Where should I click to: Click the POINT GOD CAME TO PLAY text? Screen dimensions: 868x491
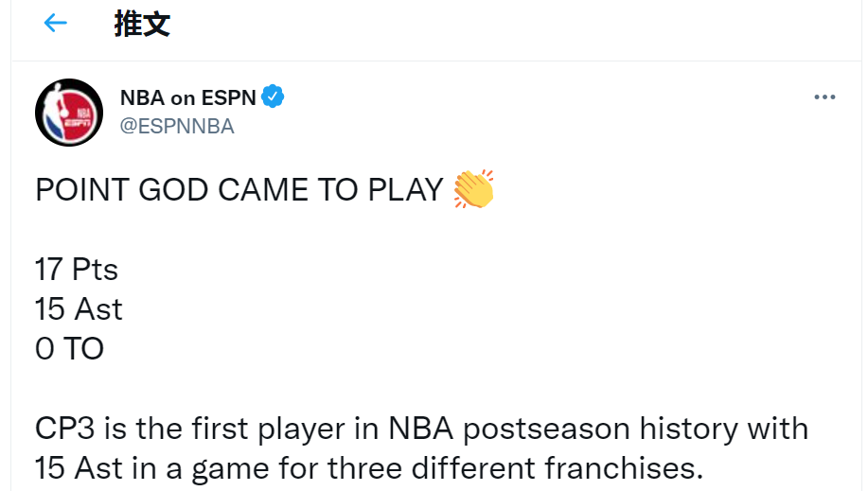tap(239, 190)
